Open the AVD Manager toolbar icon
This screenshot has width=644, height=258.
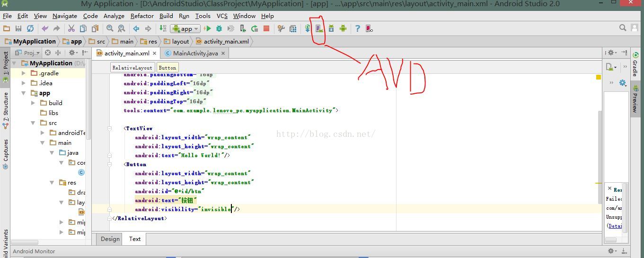[319, 28]
